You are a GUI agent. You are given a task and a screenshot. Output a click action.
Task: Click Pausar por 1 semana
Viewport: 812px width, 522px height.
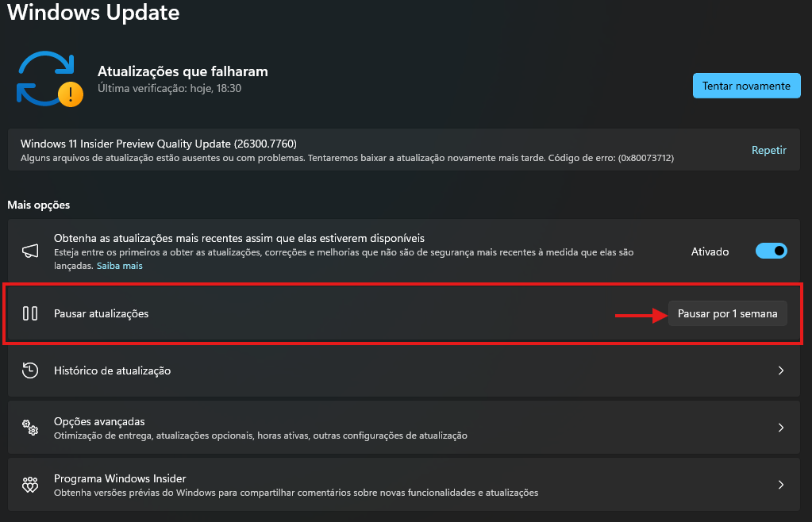click(726, 313)
